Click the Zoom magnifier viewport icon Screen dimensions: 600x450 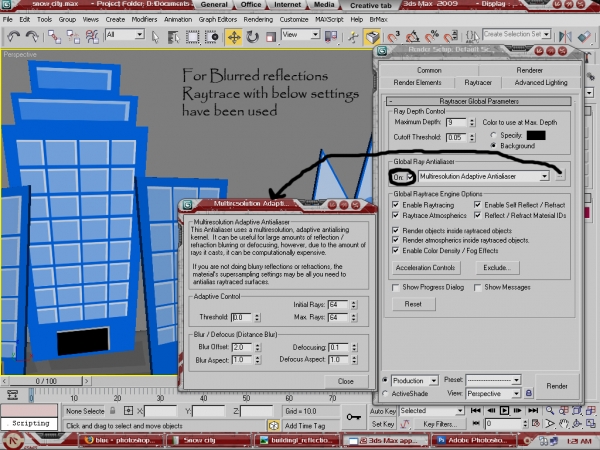(x=550, y=411)
